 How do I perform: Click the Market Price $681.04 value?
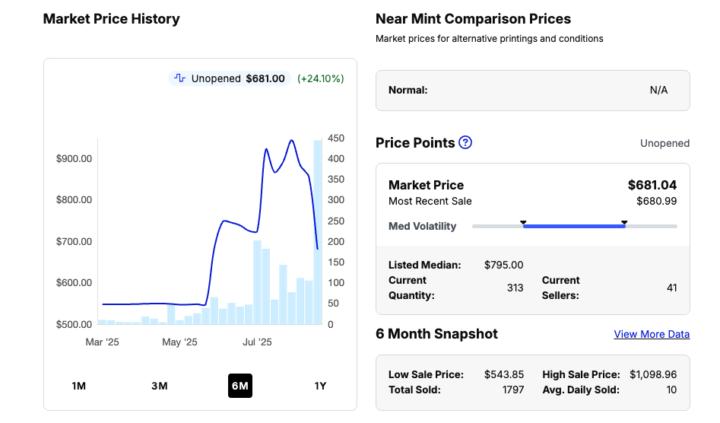pos(652,185)
